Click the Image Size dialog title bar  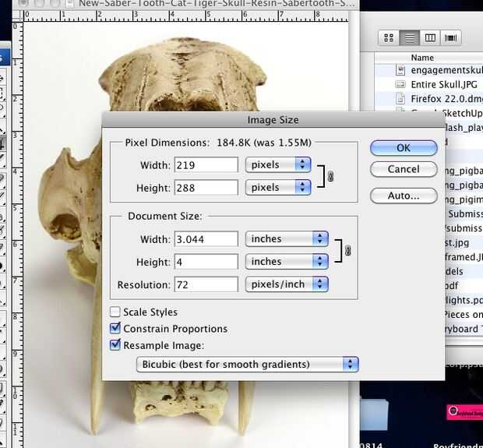pos(273,119)
